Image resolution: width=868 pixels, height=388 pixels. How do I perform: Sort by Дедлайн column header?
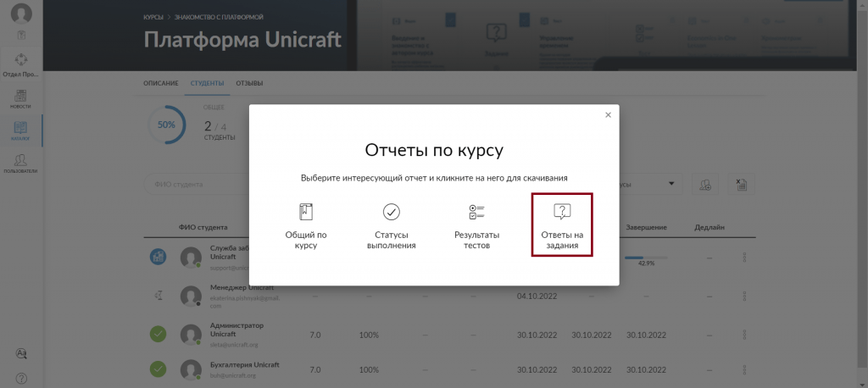coord(709,228)
